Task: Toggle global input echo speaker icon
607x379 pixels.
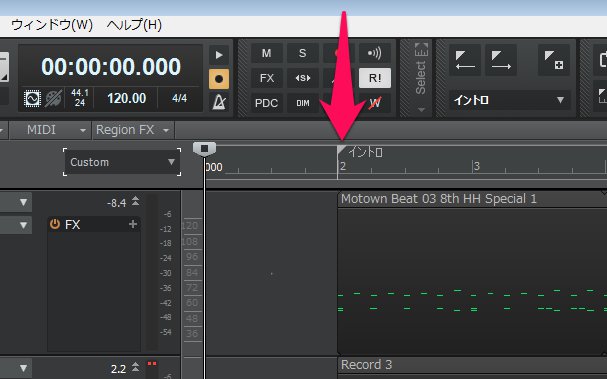Action: [374, 53]
